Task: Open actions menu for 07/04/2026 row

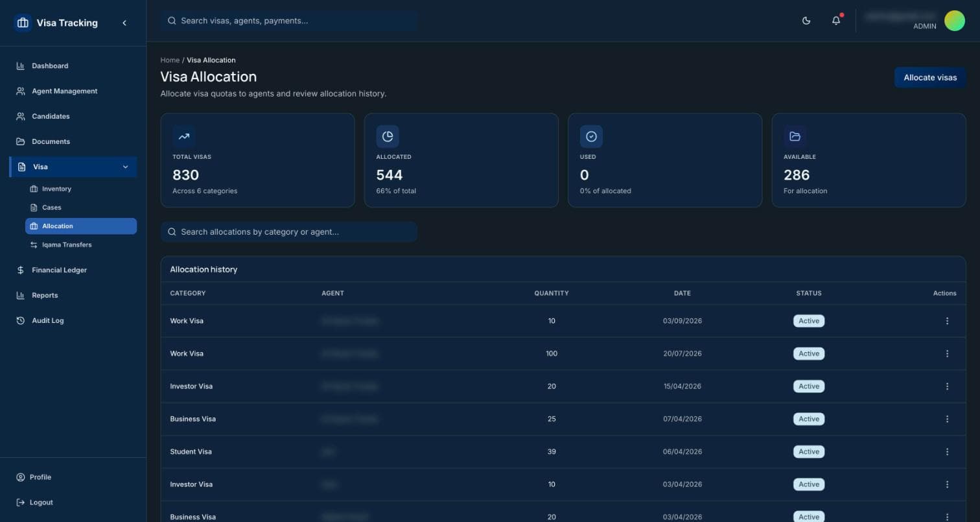Action: (947, 420)
